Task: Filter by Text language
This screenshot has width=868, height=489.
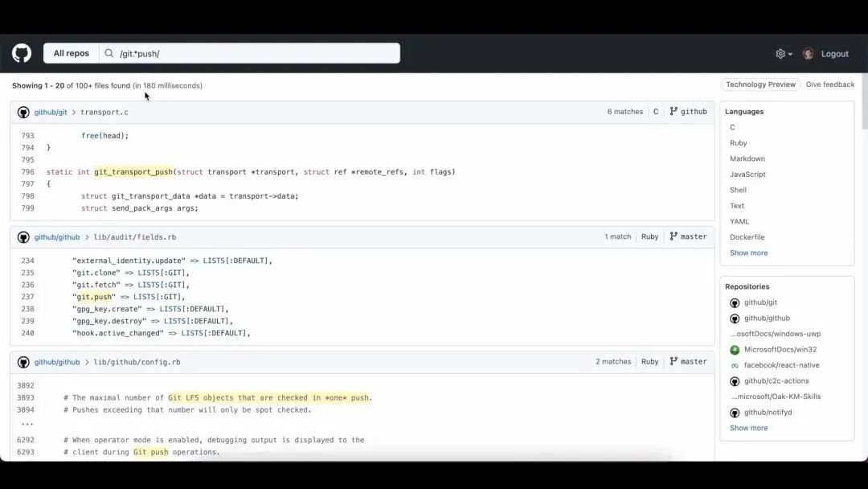Action: (737, 205)
